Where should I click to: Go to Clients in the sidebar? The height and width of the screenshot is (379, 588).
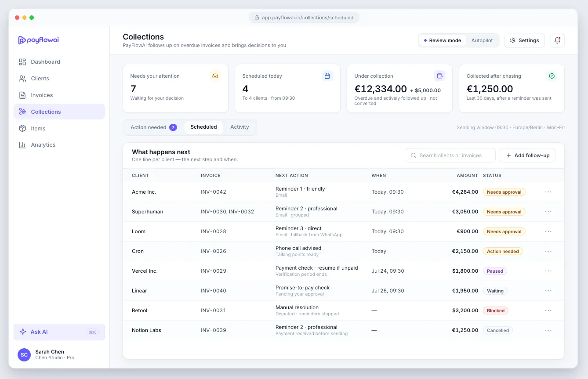coord(59,79)
